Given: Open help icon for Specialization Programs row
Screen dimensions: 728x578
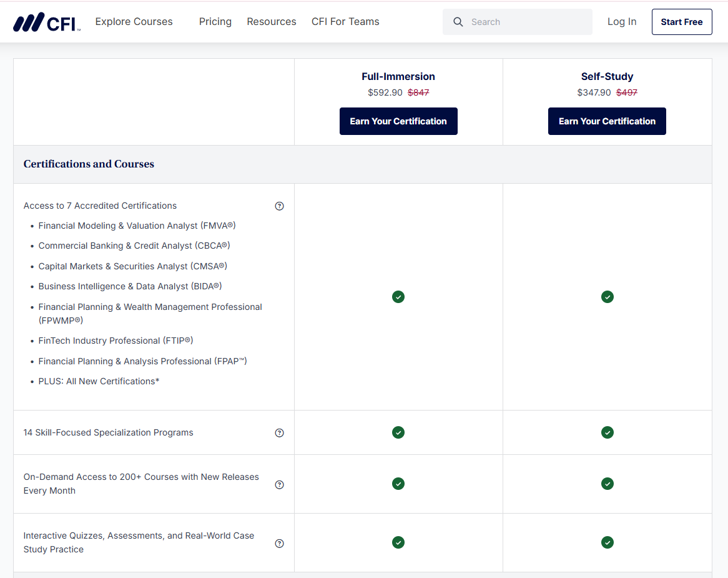Looking at the screenshot, I should pos(279,432).
